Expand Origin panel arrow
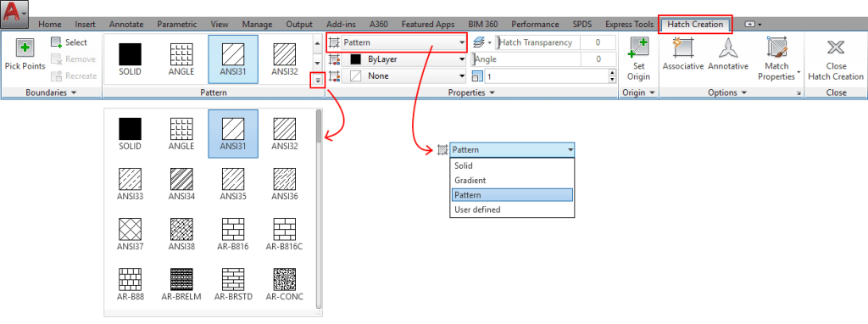 coord(652,93)
